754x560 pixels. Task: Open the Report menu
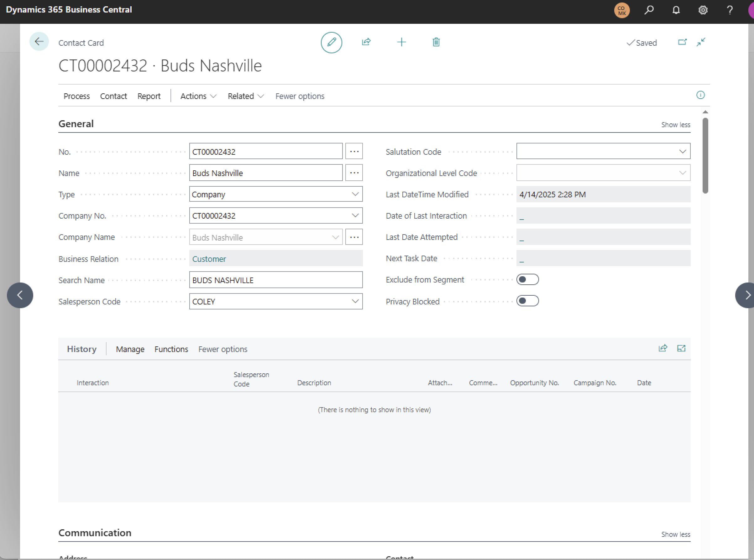pos(149,96)
